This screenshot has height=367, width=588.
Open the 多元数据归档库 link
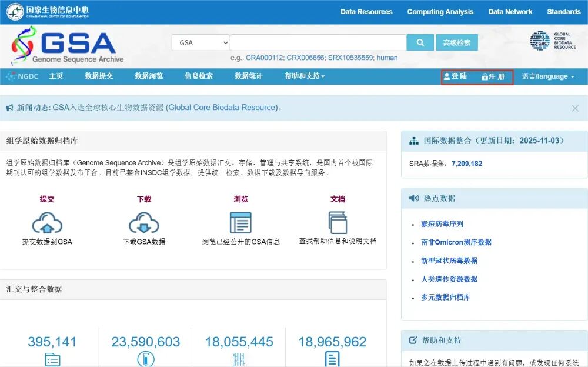[446, 298]
